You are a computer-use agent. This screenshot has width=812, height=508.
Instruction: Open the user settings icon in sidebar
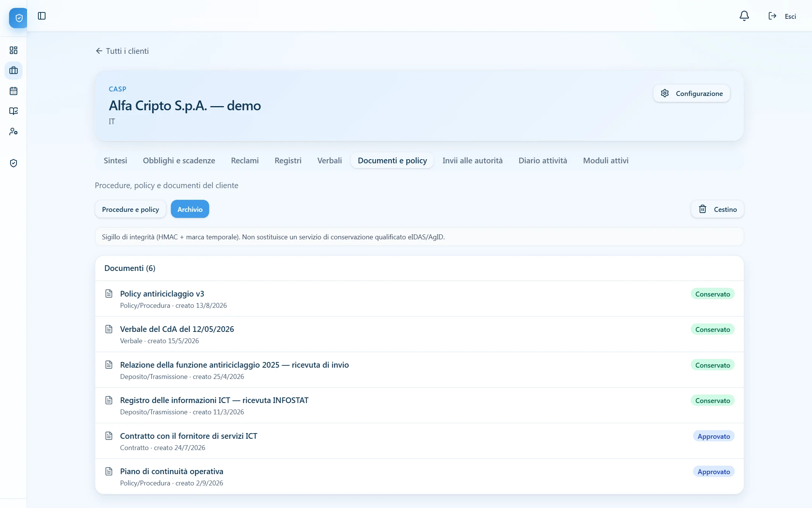tap(14, 131)
